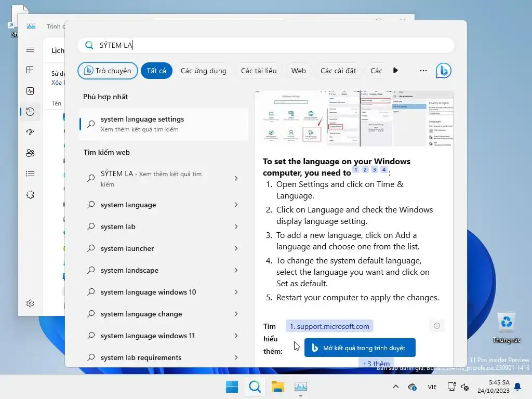Click the Search icon on the taskbar

pyautogui.click(x=255, y=387)
